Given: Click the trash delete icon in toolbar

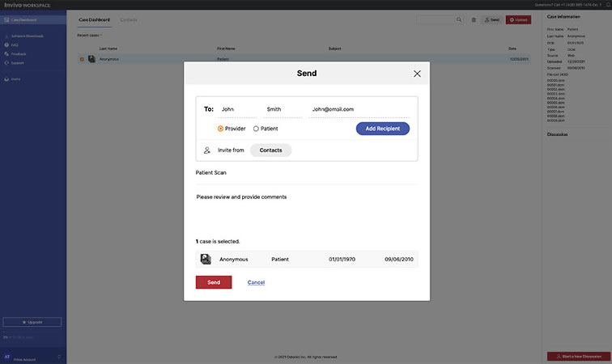Looking at the screenshot, I should click(474, 19).
